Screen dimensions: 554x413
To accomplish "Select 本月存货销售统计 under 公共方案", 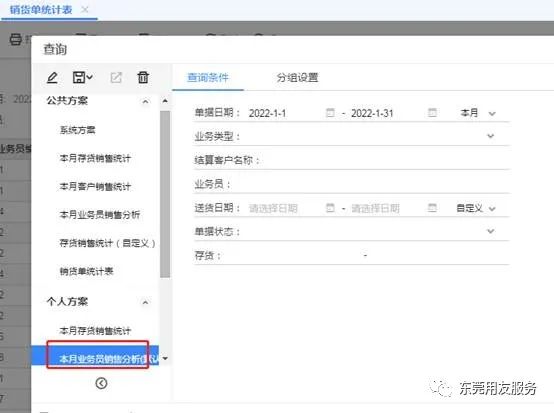I will [95, 158].
